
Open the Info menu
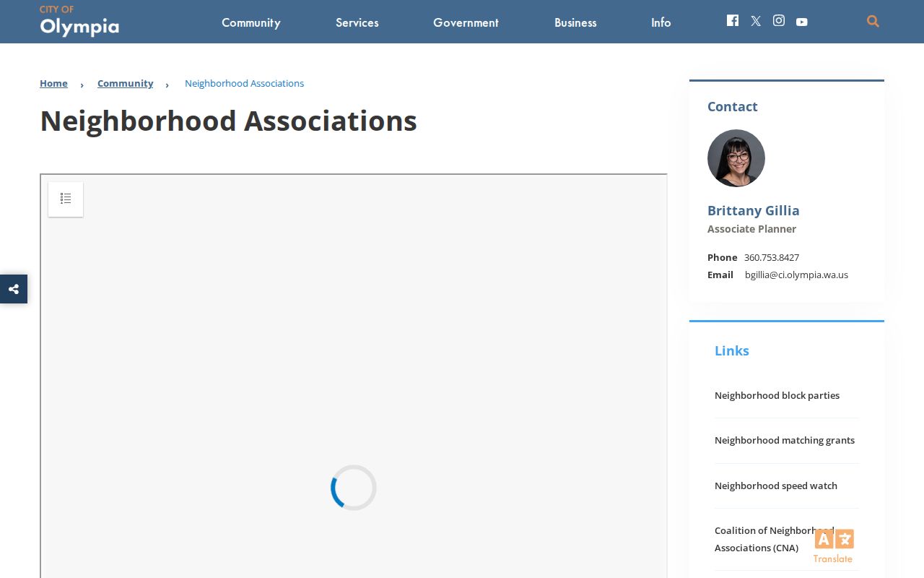(x=661, y=22)
